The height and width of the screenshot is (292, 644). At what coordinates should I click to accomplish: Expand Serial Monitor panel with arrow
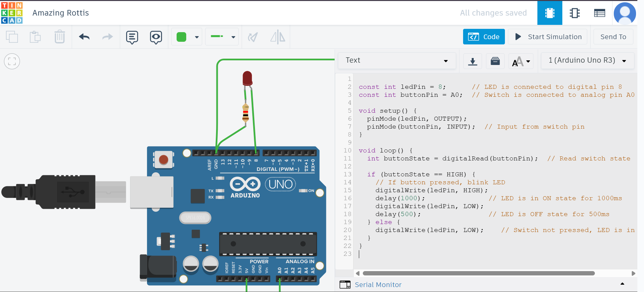(x=622, y=284)
